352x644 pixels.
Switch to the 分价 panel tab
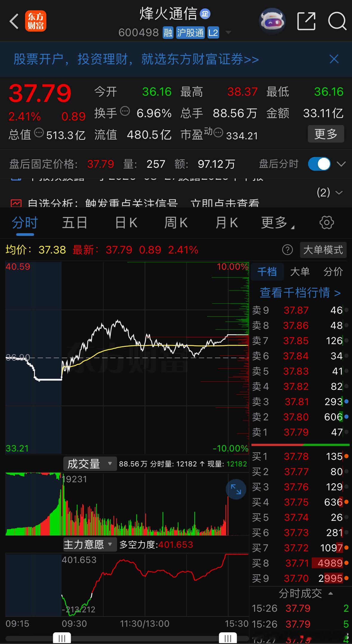(333, 271)
